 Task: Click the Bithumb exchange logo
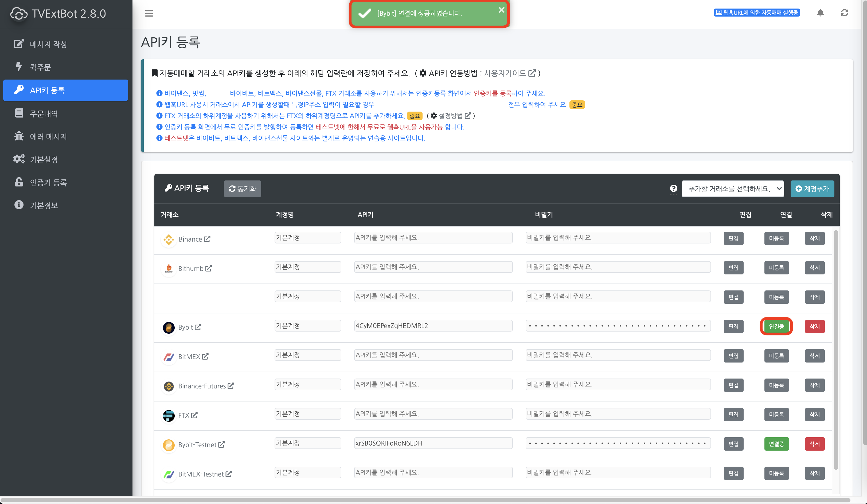(x=169, y=269)
